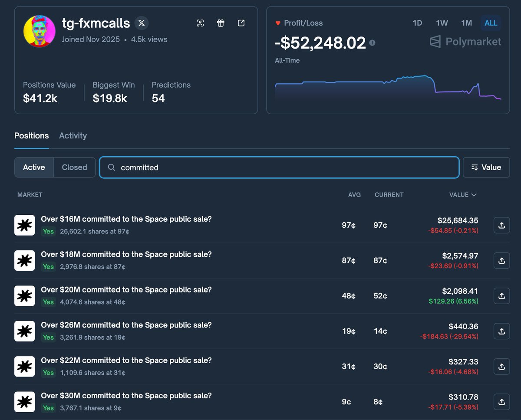
Task: Click the -$52,248.02 profit/loss amount
Action: coord(320,43)
